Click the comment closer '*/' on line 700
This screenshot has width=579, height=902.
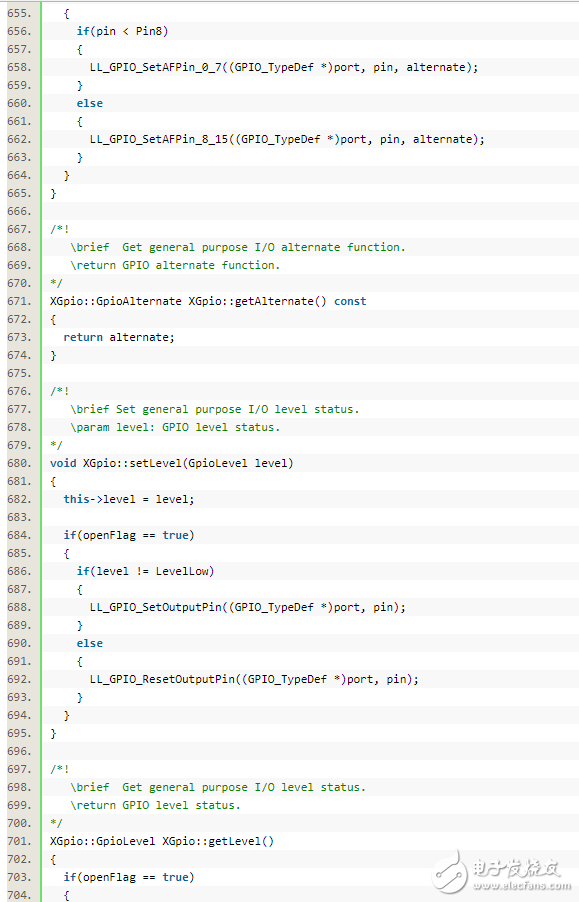(x=56, y=823)
